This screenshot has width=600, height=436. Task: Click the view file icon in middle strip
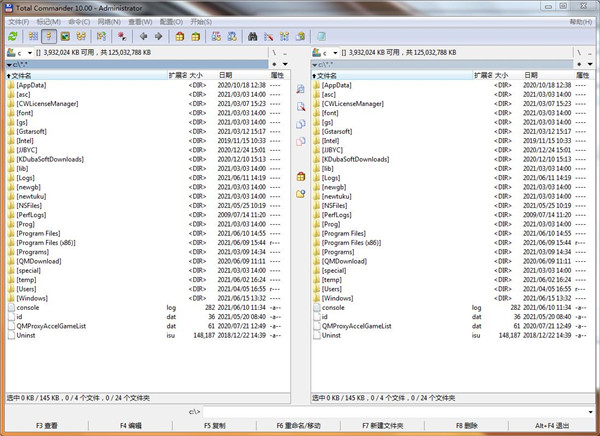tap(300, 90)
